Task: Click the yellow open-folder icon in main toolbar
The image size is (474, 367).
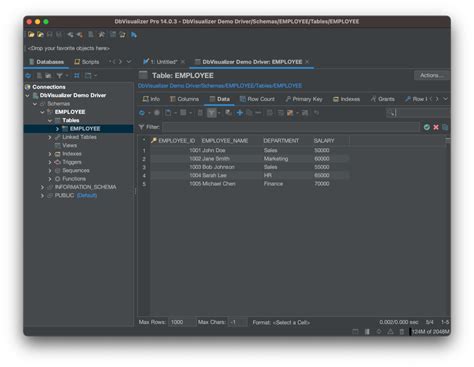Action: (x=31, y=35)
